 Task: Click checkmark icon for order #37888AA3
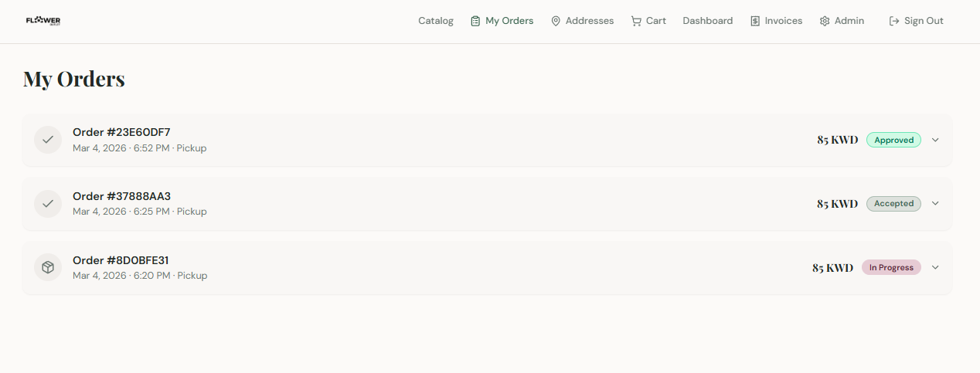click(48, 204)
